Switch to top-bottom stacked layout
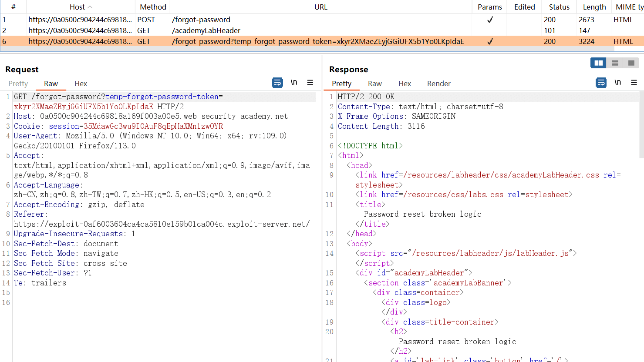 [615, 63]
